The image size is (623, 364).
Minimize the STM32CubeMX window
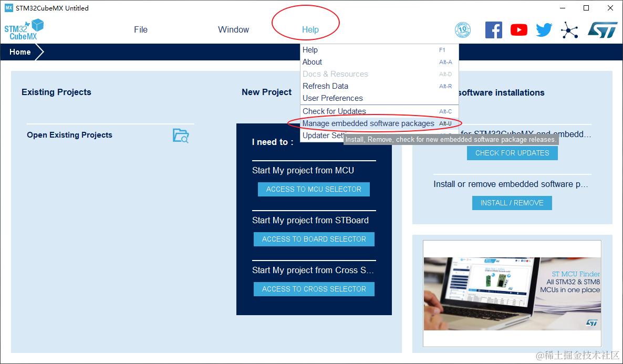(x=563, y=8)
